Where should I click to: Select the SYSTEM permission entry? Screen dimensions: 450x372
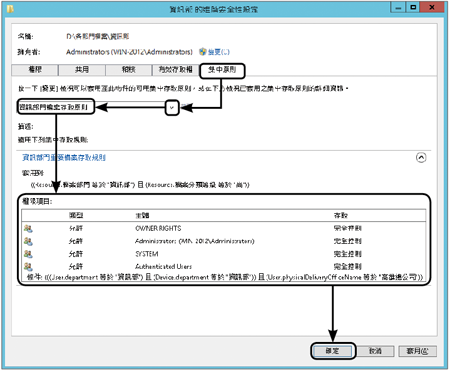tap(224, 254)
